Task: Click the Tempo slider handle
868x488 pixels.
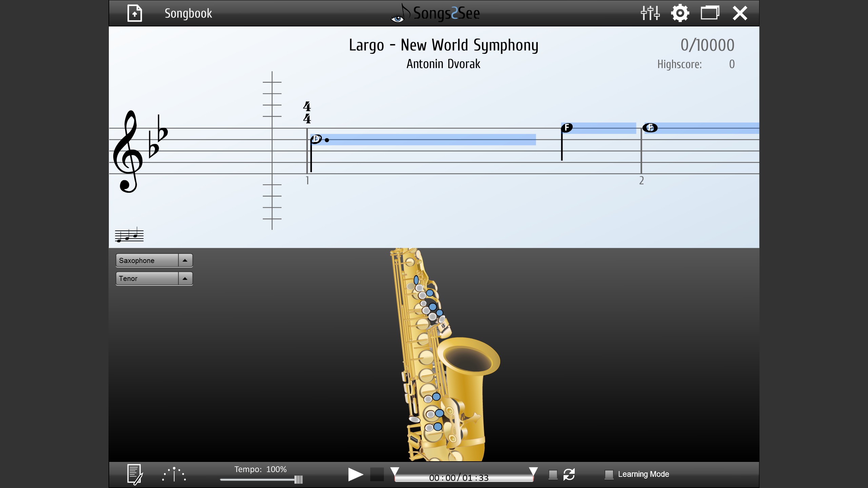Action: [x=298, y=480]
